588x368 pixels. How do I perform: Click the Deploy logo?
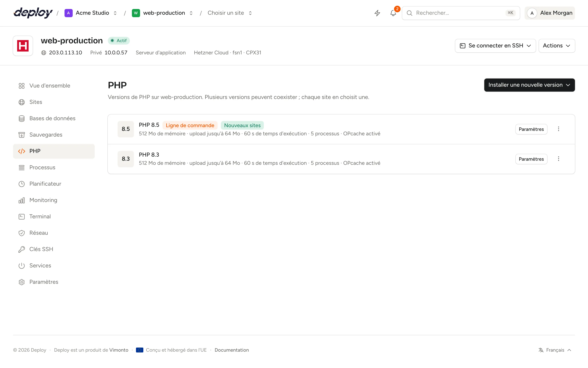[x=33, y=13]
